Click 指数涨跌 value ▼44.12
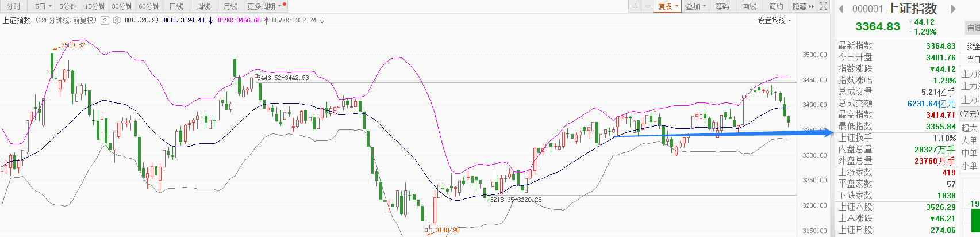The width and height of the screenshot is (980, 237). (943, 69)
